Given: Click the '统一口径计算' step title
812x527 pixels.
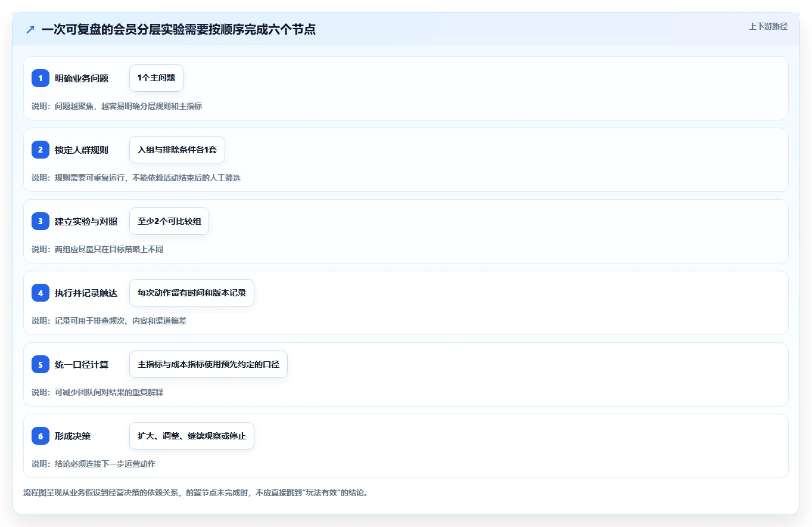Looking at the screenshot, I should pos(82,364).
